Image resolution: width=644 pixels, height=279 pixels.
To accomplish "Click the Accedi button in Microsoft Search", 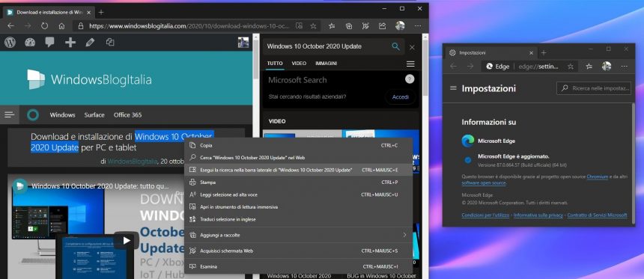I will 400,97.
